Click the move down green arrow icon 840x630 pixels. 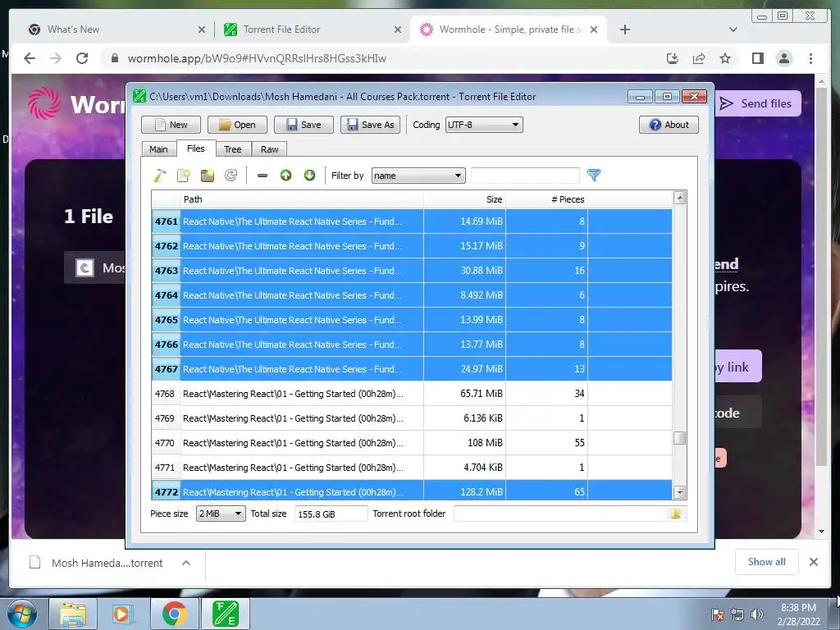pos(309,176)
